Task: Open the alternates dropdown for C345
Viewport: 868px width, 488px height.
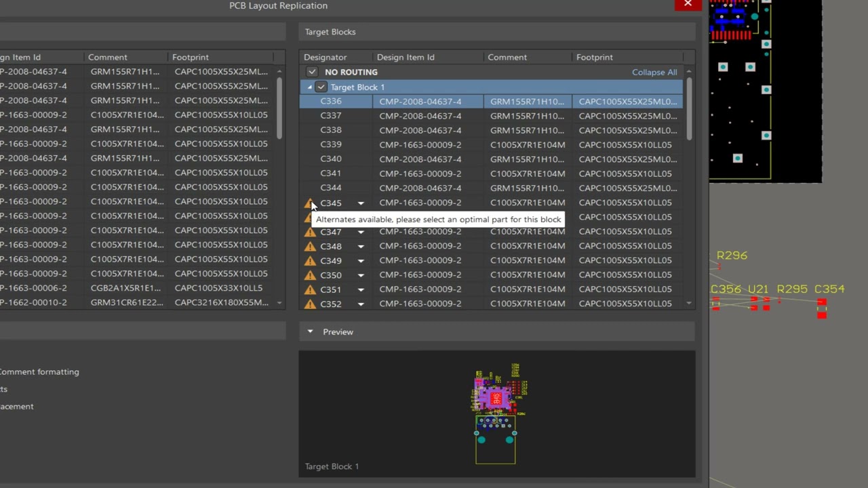Action: click(x=361, y=203)
